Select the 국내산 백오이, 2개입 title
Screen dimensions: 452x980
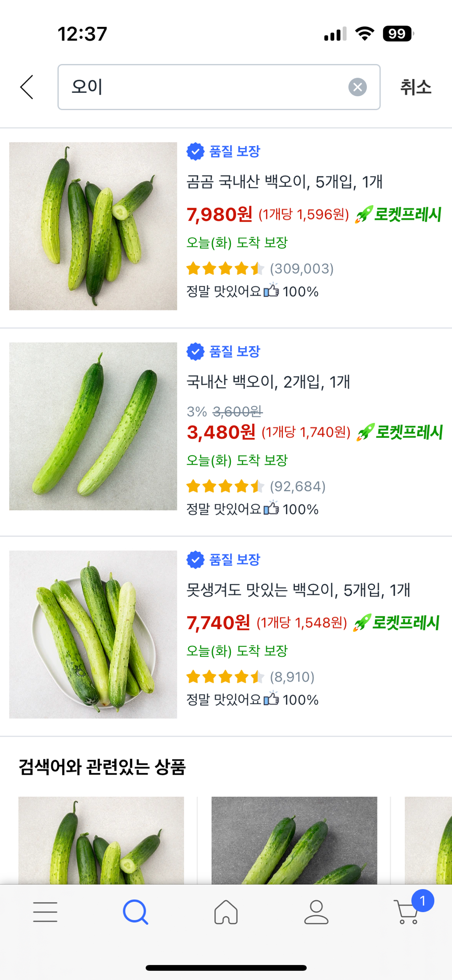tap(268, 382)
